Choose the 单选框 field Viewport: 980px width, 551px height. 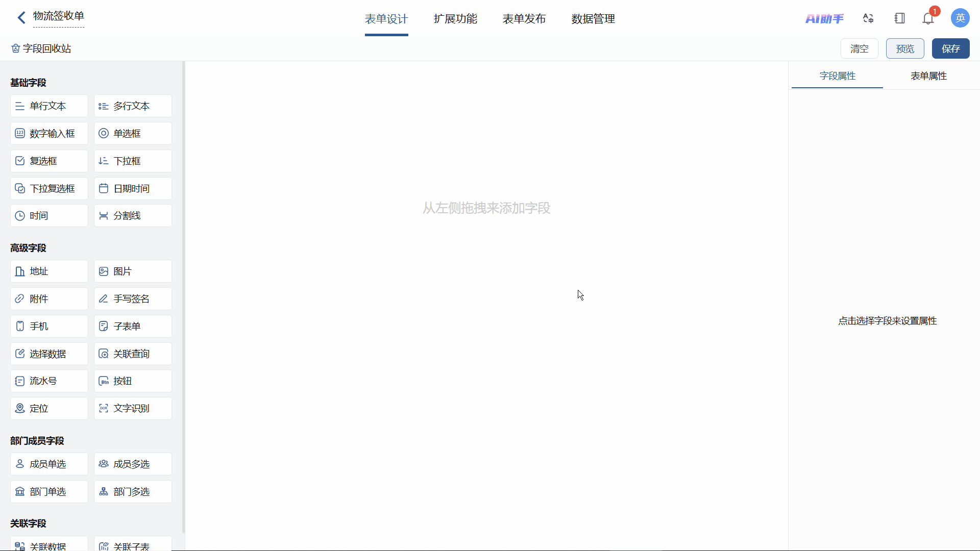coord(133,134)
